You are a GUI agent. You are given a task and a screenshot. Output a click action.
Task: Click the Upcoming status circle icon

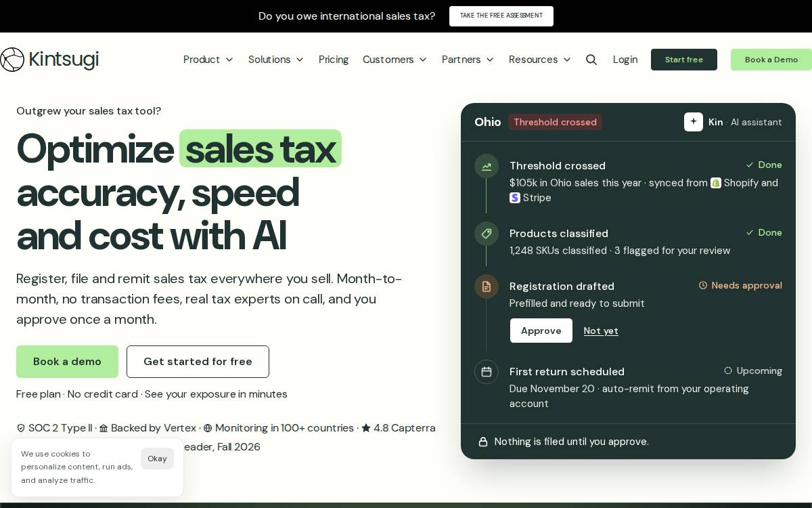click(728, 371)
